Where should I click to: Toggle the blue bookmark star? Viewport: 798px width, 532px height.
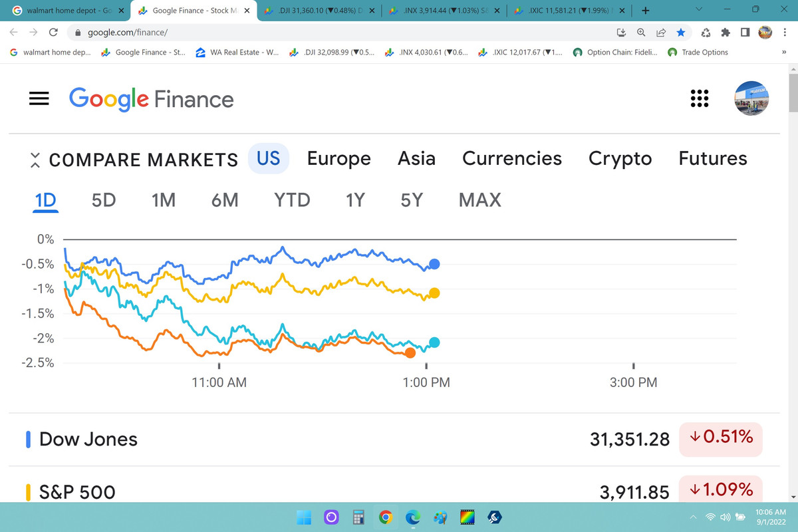[680, 32]
